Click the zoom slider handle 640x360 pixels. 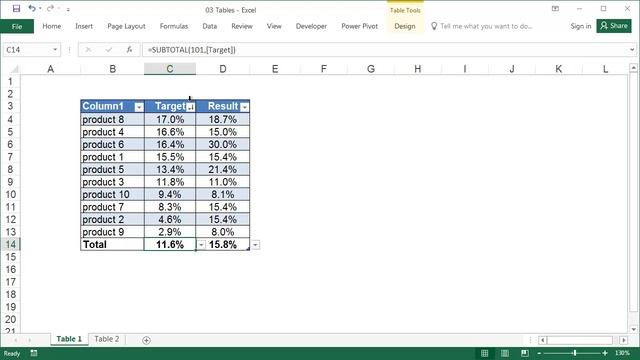pos(575,353)
